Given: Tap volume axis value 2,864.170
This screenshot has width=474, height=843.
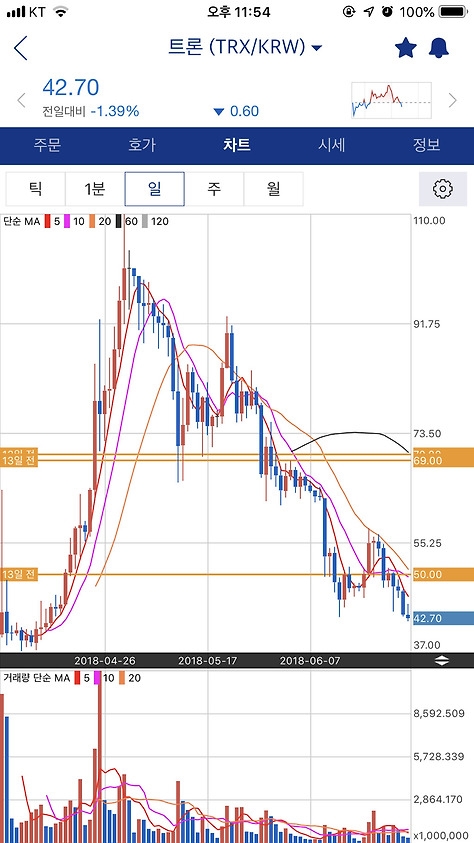Looking at the screenshot, I should pyautogui.click(x=440, y=799).
